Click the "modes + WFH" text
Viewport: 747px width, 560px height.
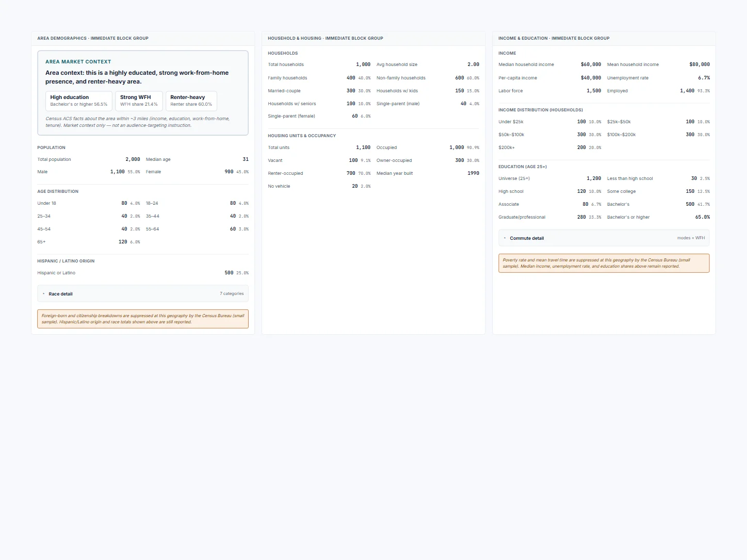(691, 238)
